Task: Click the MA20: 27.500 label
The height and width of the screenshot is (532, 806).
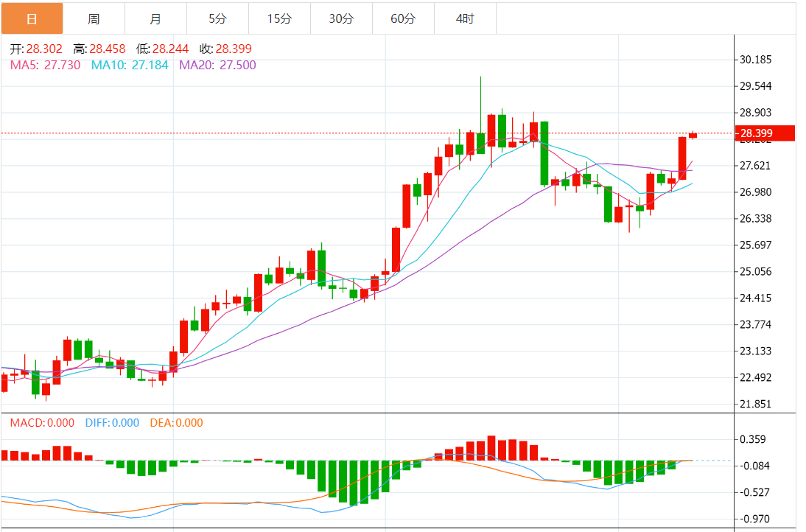Action: (217, 65)
